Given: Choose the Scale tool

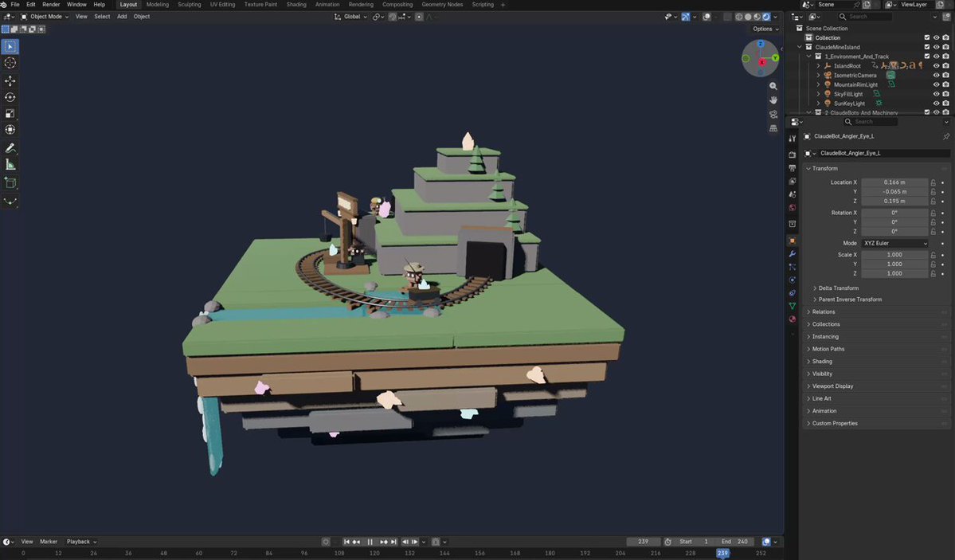Looking at the screenshot, I should click(10, 113).
